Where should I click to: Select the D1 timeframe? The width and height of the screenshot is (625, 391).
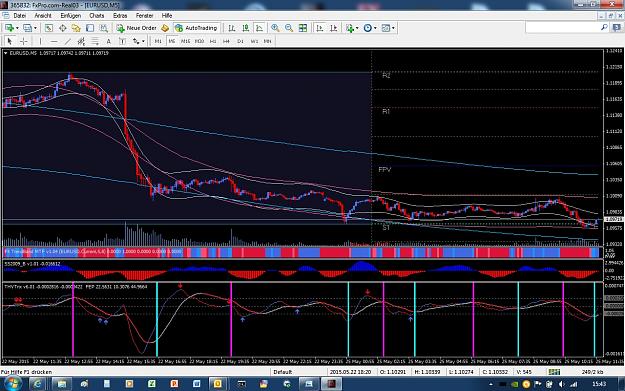point(240,41)
